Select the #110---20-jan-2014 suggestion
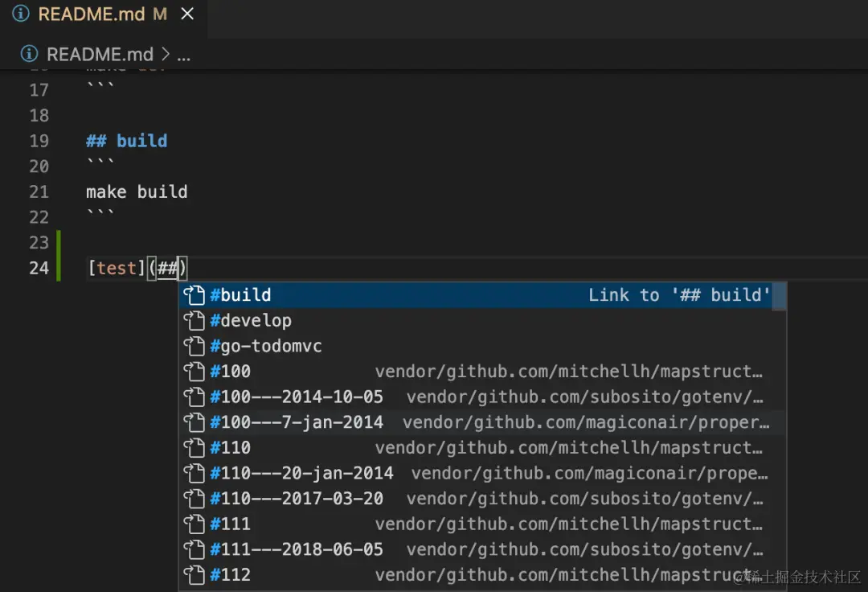The image size is (868, 592). tap(476, 474)
